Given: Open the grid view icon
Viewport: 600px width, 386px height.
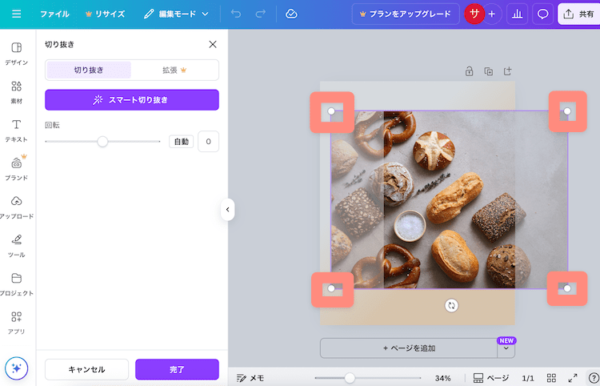Looking at the screenshot, I should [x=551, y=378].
